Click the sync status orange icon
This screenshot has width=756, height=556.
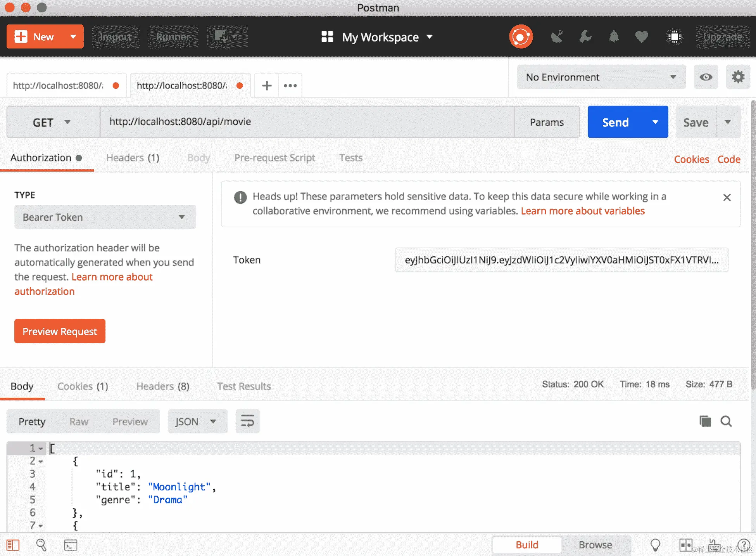[521, 37]
